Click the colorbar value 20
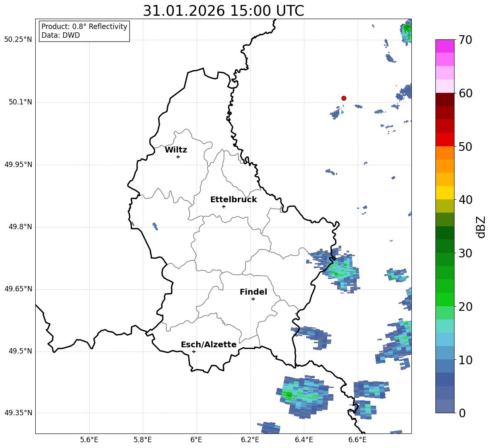Image resolution: width=491 pixels, height=448 pixels. (x=465, y=307)
